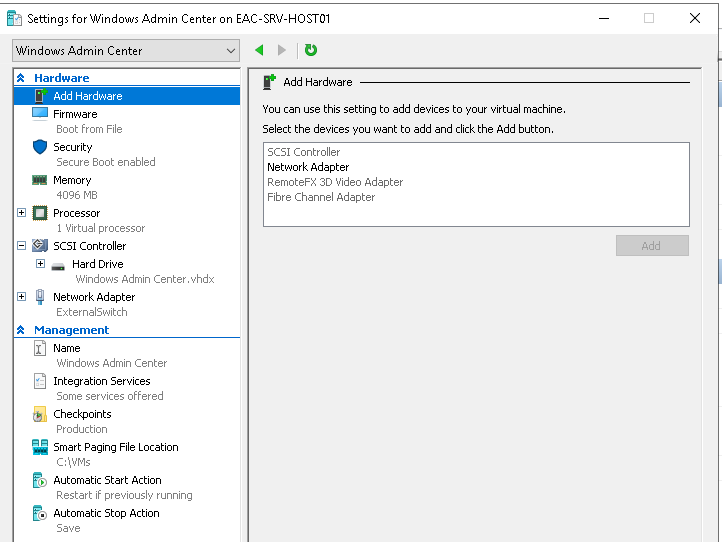
Task: Click the Add button
Action: pos(652,245)
